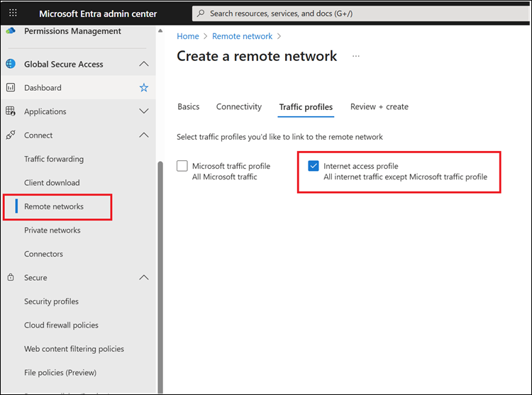Open the ellipsis menu beside page title
Image resolution: width=532 pixels, height=395 pixels.
tap(356, 56)
